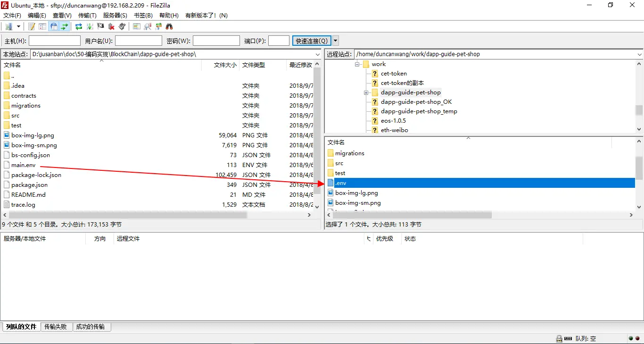Screen dimensions: 644x344
Task: Select eos-1.0.5 in remote tree
Action: point(393,121)
